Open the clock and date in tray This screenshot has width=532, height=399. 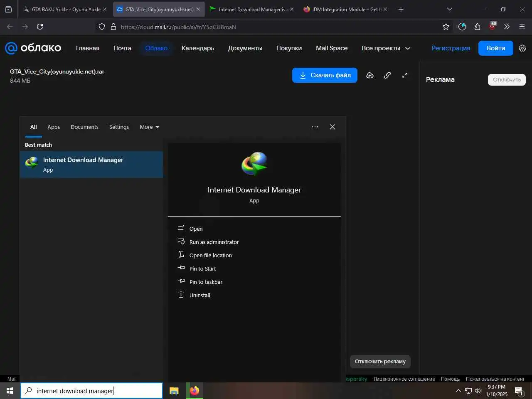(x=497, y=391)
